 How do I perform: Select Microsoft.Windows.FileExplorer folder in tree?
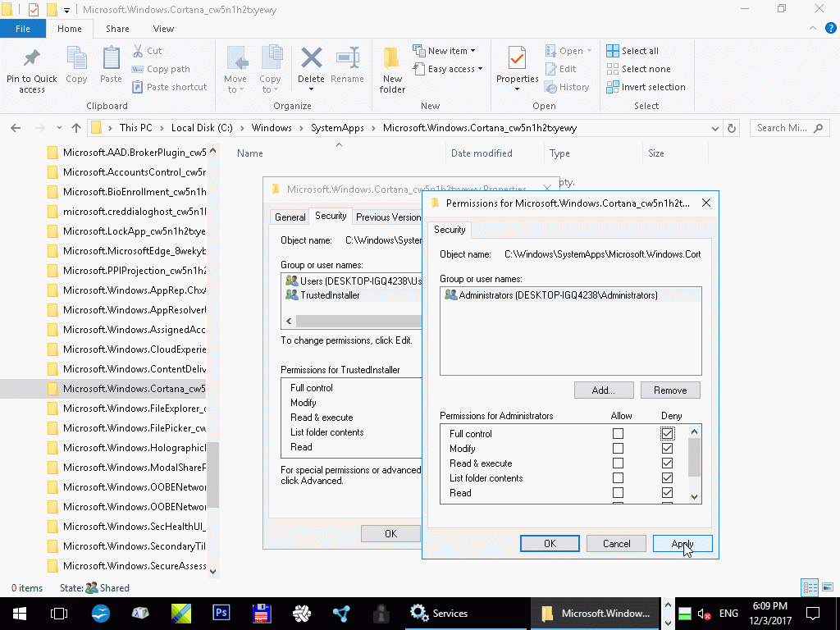[x=126, y=409]
